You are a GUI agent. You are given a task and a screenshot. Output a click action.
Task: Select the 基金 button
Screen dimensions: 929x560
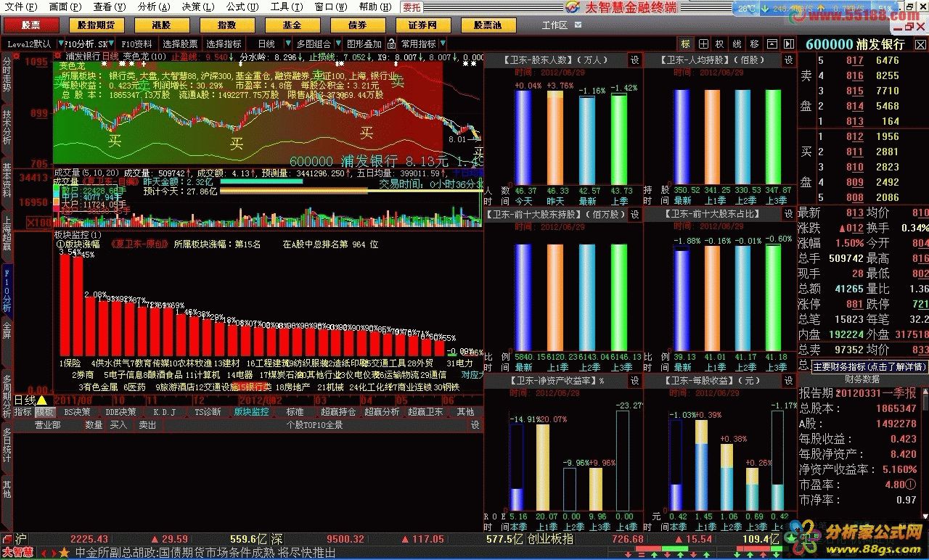292,25
